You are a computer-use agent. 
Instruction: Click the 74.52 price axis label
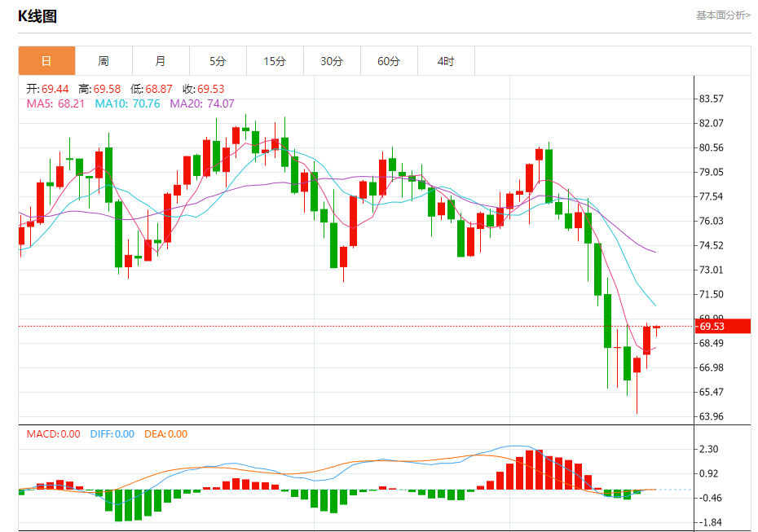(712, 245)
